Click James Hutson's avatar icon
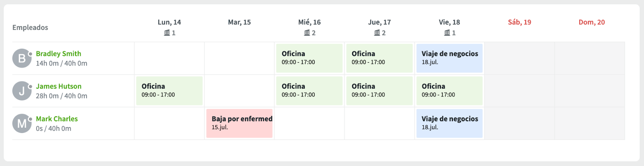 [x=22, y=91]
